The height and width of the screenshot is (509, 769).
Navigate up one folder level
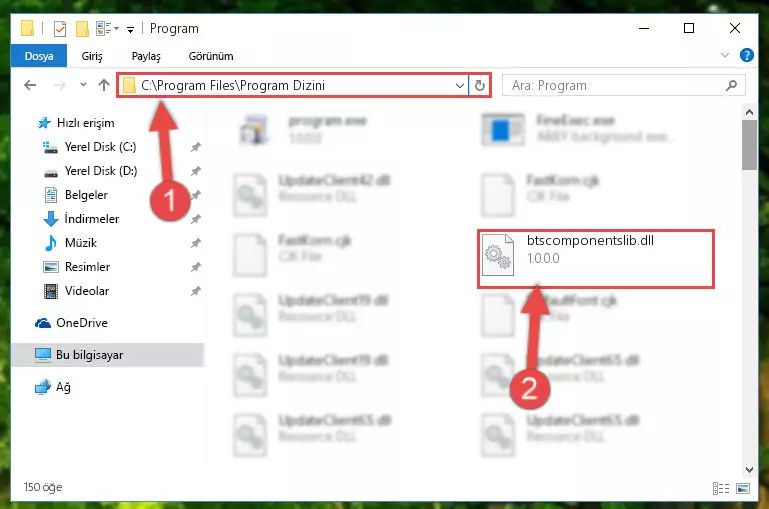(x=103, y=85)
